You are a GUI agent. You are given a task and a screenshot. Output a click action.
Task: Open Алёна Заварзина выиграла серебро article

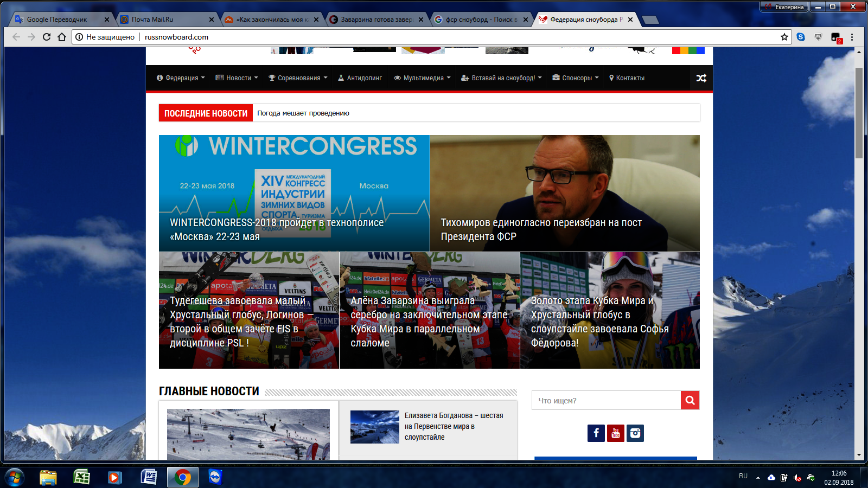429,322
